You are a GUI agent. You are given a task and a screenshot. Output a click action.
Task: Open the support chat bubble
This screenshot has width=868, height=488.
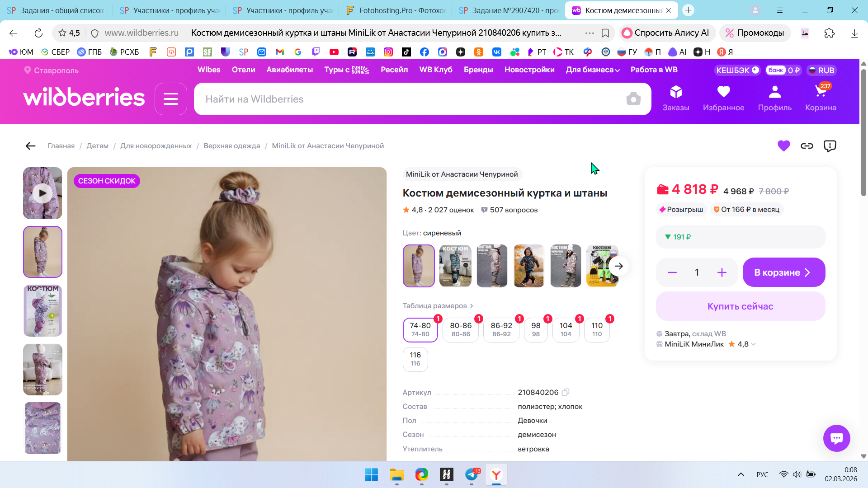click(836, 438)
